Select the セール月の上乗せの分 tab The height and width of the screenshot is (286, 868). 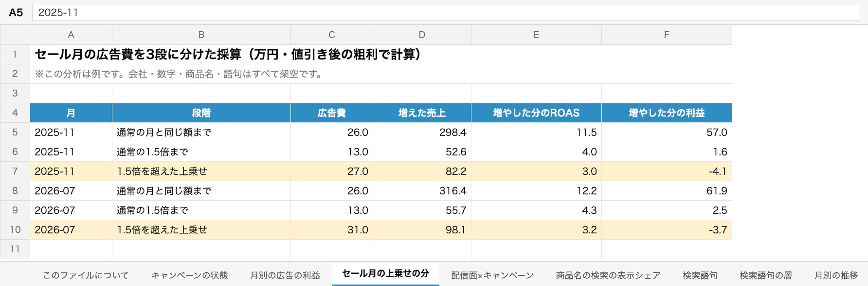[x=385, y=274]
